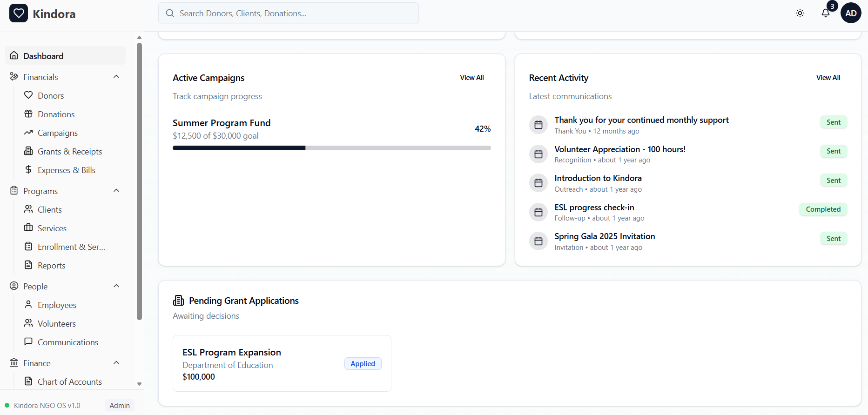The height and width of the screenshot is (415, 868).
Task: Click the Clients people icon
Action: click(28, 209)
